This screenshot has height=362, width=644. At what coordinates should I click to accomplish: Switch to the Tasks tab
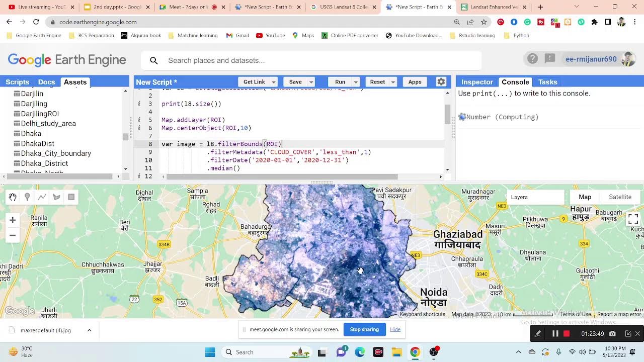click(x=547, y=82)
